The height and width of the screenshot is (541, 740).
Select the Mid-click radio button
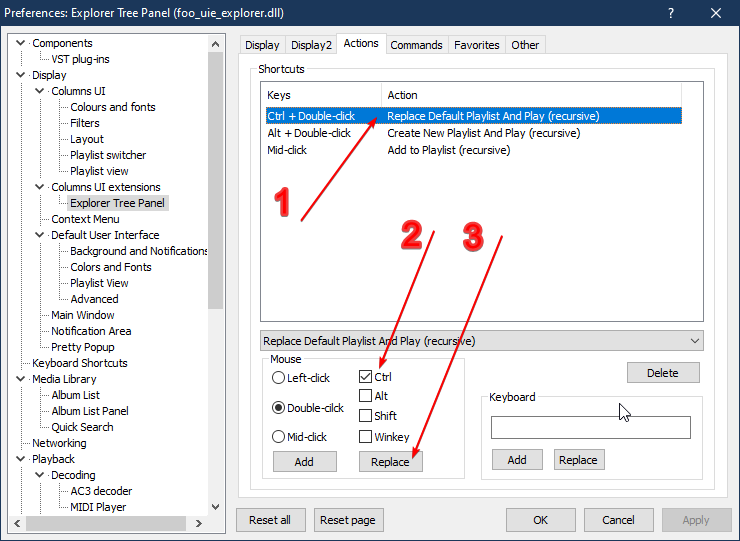(279, 437)
